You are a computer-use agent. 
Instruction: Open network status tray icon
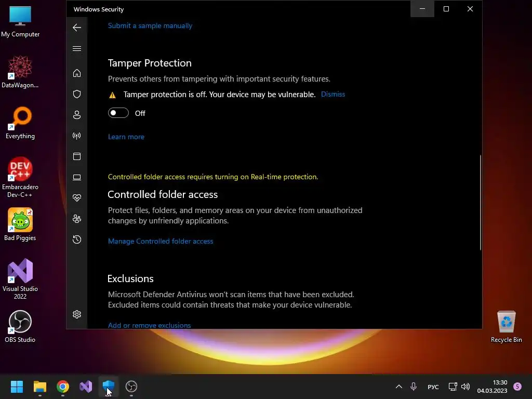[453, 387]
